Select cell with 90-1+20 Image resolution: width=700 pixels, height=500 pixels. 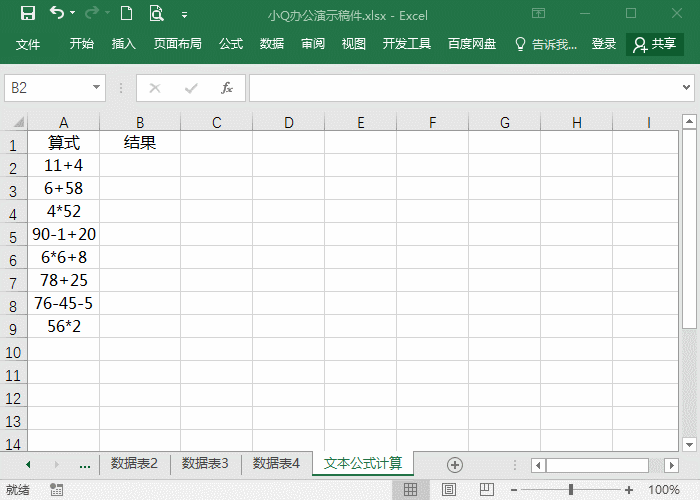click(63, 234)
